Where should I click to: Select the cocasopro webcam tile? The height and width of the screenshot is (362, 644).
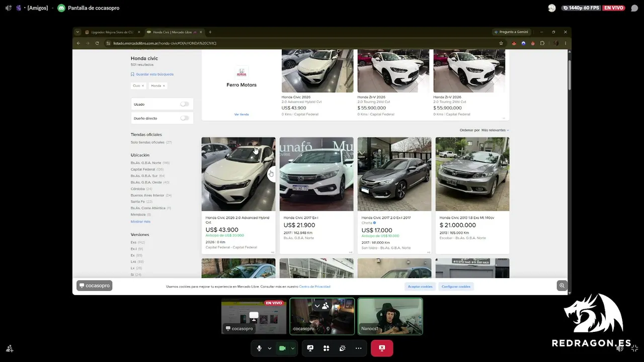(322, 316)
